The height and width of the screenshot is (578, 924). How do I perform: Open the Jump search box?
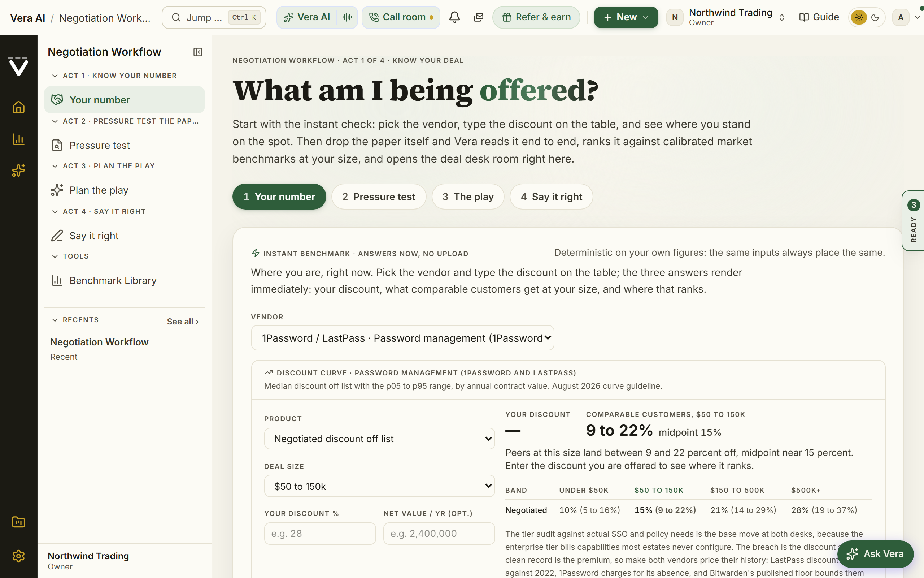click(214, 17)
